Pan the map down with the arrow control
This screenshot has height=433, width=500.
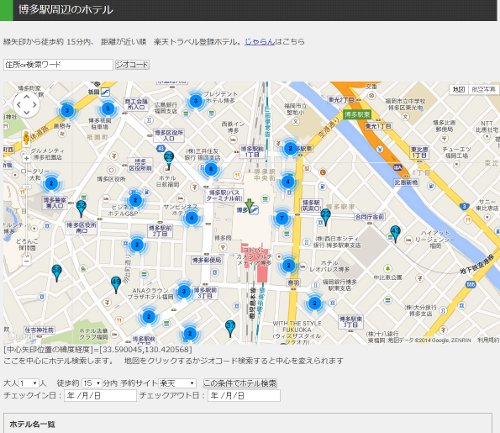tap(27, 112)
